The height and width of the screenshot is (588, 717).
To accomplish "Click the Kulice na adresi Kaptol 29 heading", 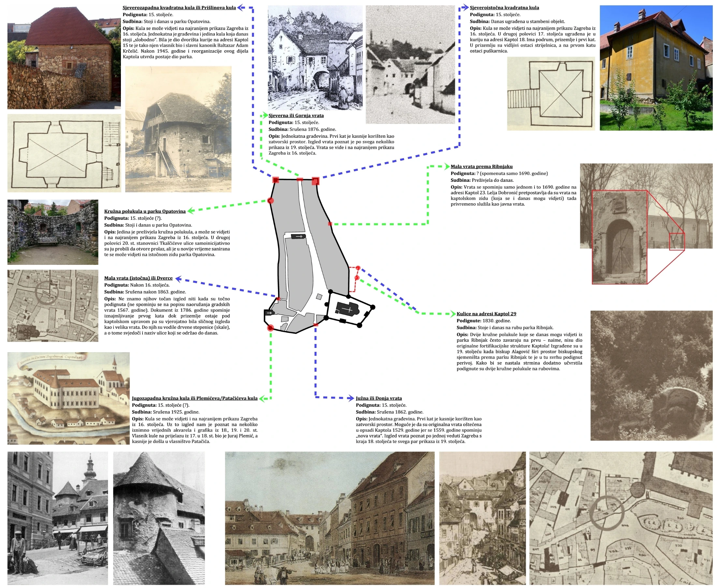I will pyautogui.click(x=486, y=314).
